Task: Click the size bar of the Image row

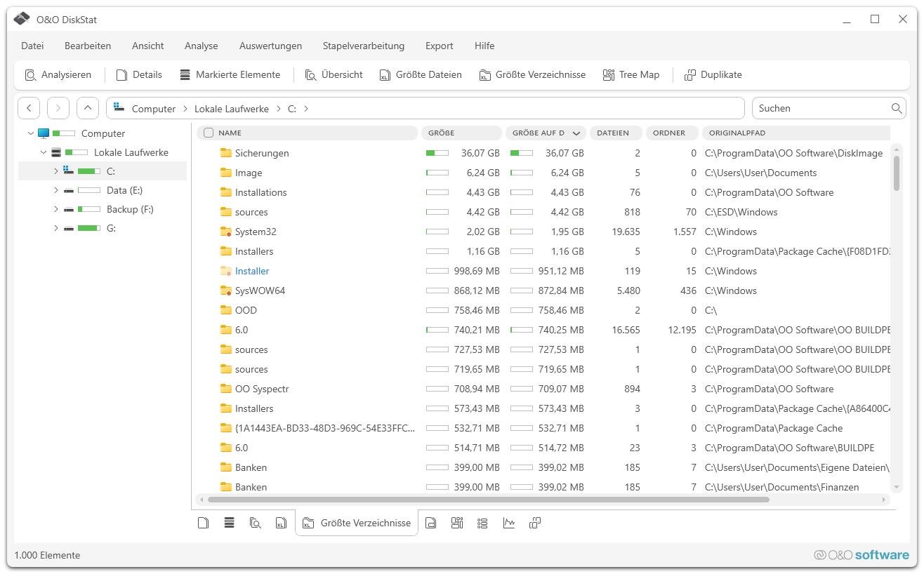Action: (437, 173)
